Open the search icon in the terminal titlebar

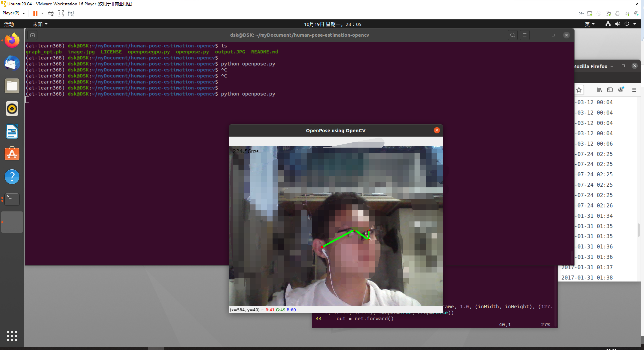(512, 35)
